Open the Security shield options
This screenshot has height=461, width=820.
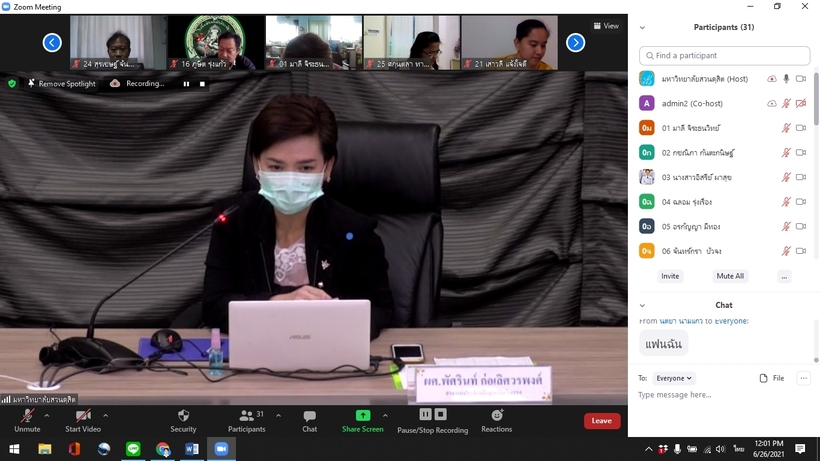183,416
